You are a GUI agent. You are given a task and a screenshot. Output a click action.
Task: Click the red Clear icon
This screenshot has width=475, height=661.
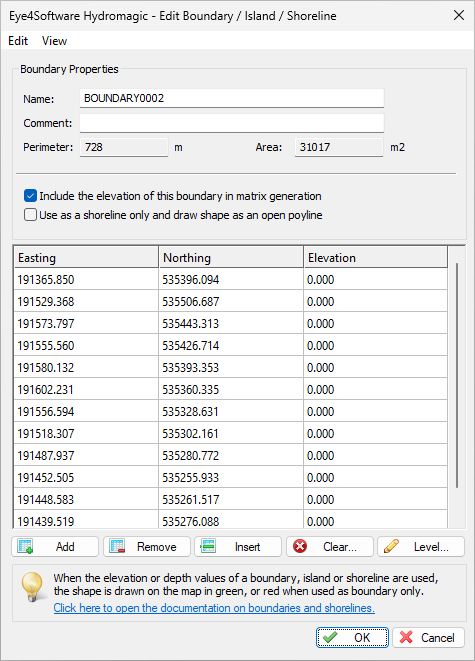coord(300,547)
